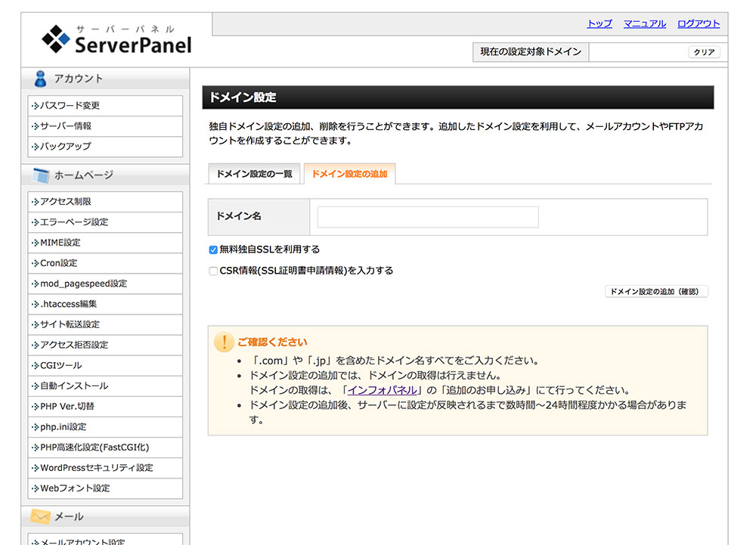Focus the ドメイン名 input field
This screenshot has width=756, height=545.
click(428, 217)
